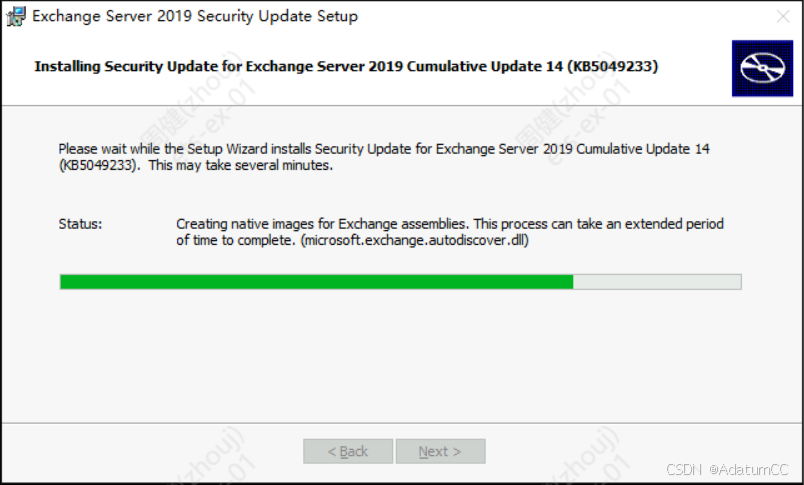This screenshot has width=804, height=485.
Task: Click the unfilled gray end of progress bar
Action: coord(657,282)
